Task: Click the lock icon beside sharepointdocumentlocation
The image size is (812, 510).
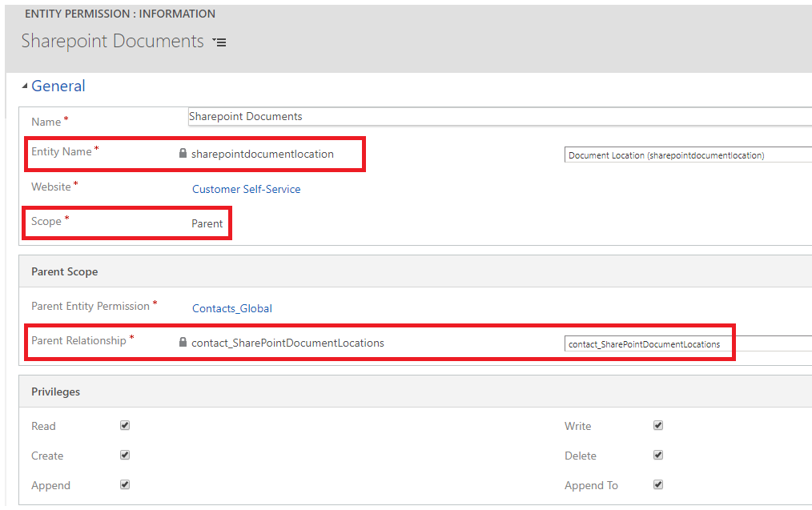Action: click(183, 153)
